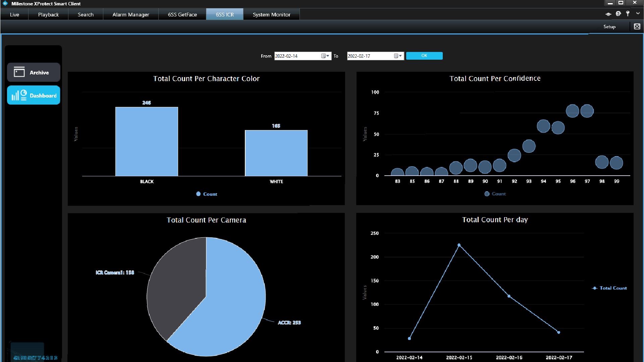Click the confidence 97 bubble
This screenshot has width=644, height=362.
[x=587, y=111]
